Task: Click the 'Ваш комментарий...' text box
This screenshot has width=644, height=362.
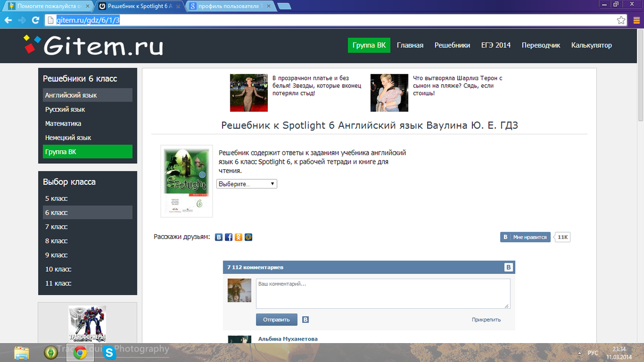Action: tap(383, 293)
